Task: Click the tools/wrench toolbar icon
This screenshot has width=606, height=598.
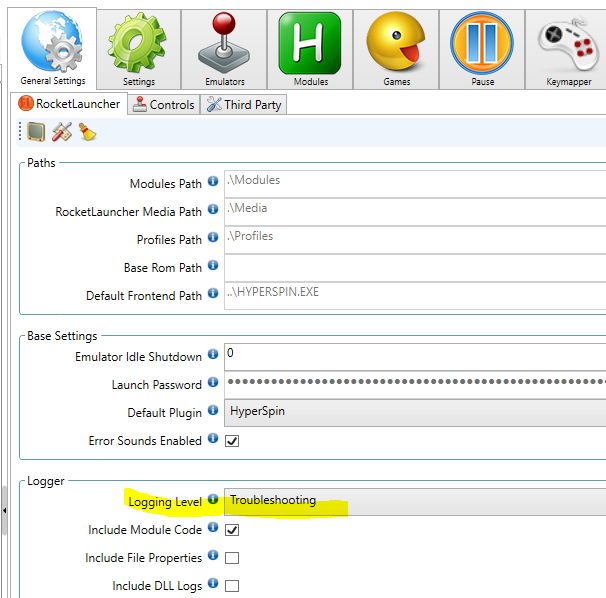Action: 62,132
